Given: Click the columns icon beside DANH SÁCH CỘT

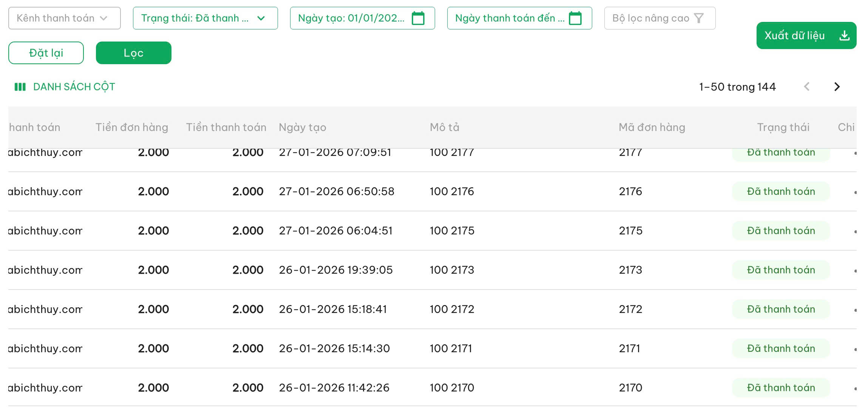Looking at the screenshot, I should click(x=20, y=87).
